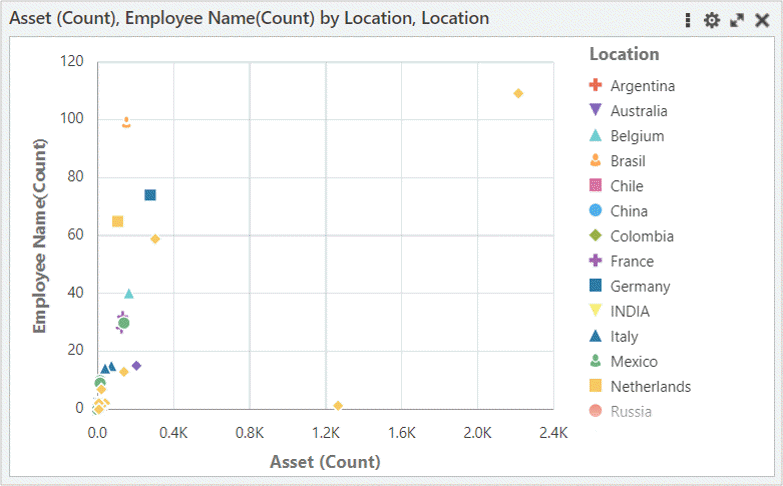Click the Chile pink square legend marker
The height and width of the screenshot is (486, 783).
point(595,185)
